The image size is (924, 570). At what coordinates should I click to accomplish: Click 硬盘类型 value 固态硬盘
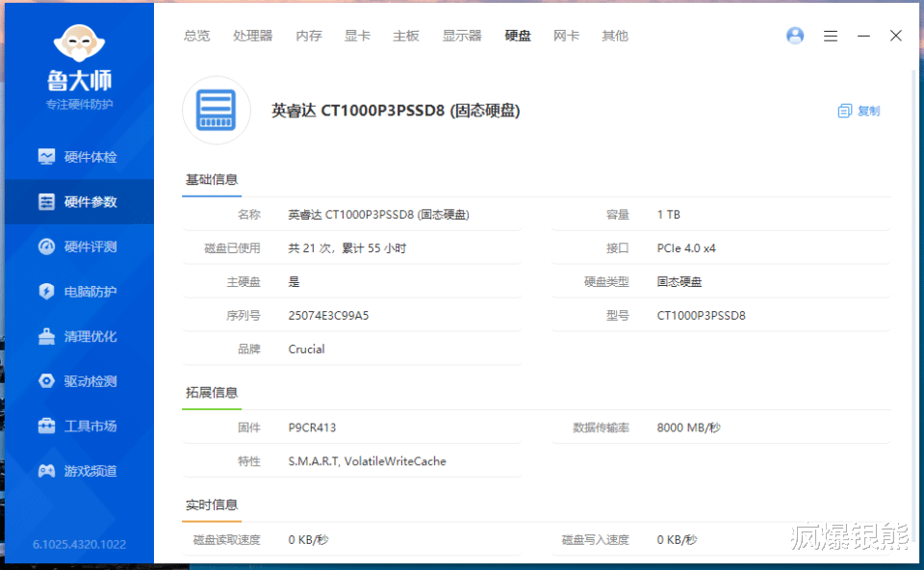point(679,282)
